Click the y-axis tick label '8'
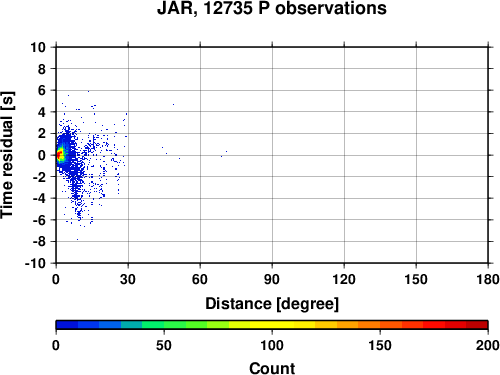Image resolution: width=500 pixels, height=375 pixels. pos(42,69)
